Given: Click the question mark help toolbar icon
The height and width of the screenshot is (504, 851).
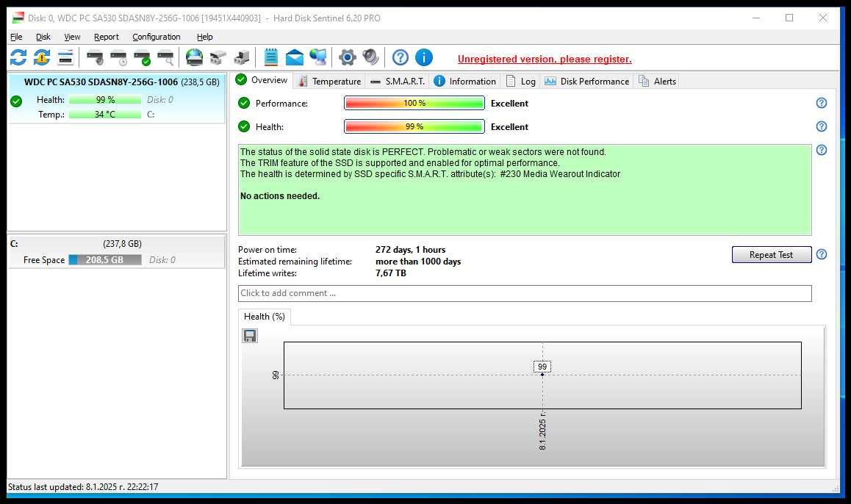Looking at the screenshot, I should tap(401, 57).
